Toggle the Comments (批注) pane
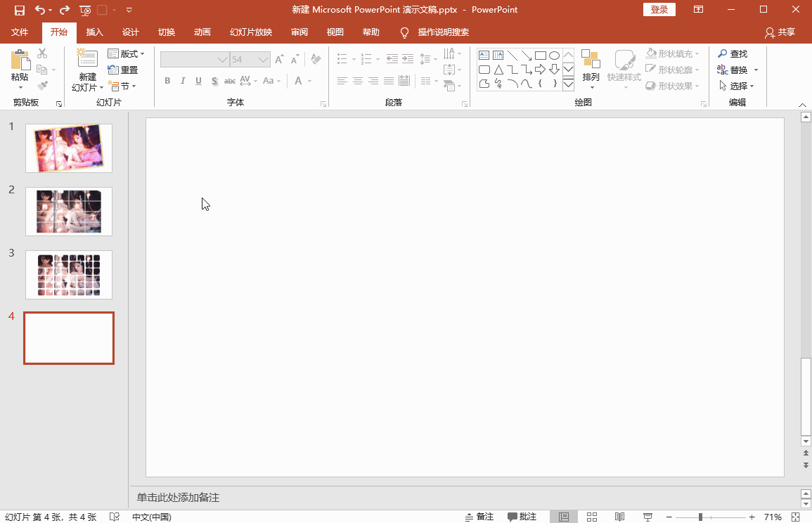 coord(522,517)
